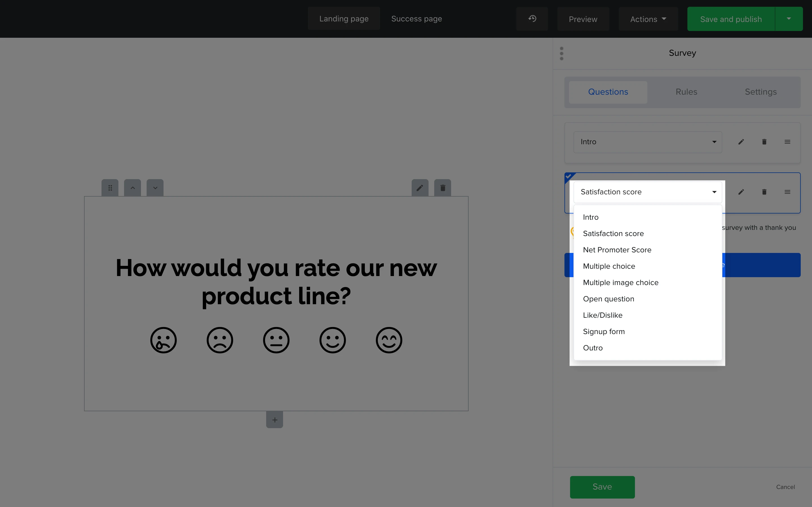Move survey block down with chevron
The image size is (812, 507).
(155, 188)
